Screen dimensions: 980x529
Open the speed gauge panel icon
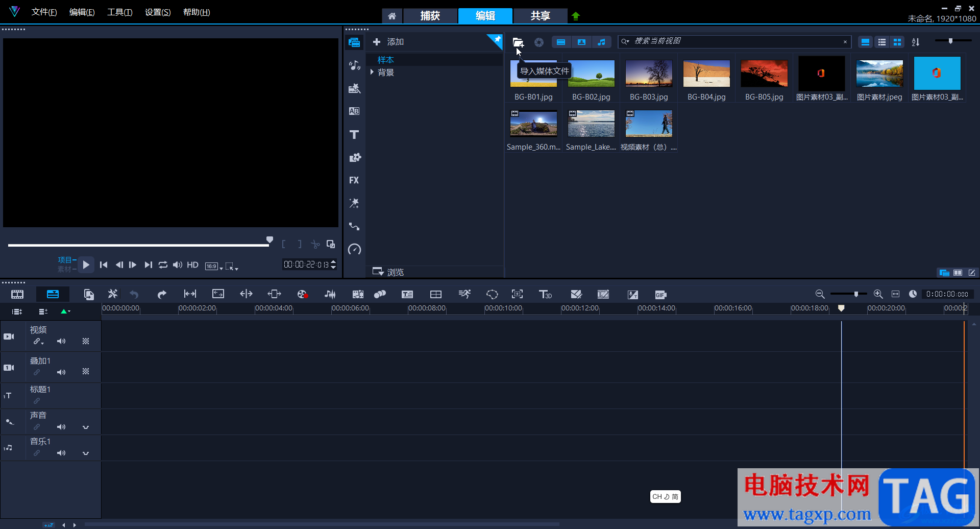click(x=354, y=249)
